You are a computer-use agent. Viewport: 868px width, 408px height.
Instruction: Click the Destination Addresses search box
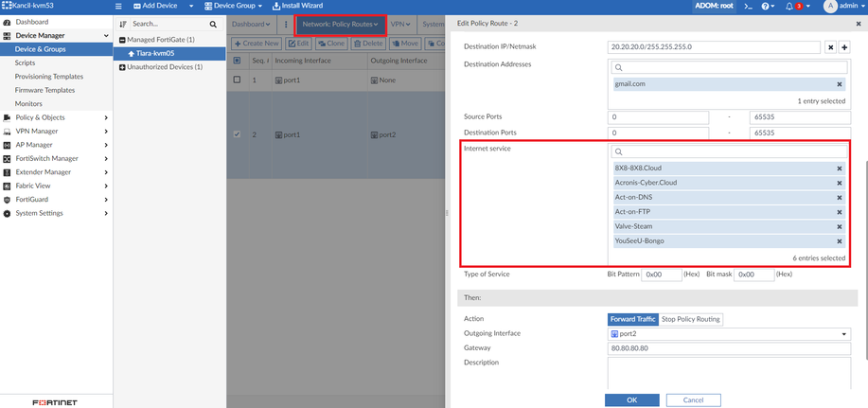pos(729,67)
